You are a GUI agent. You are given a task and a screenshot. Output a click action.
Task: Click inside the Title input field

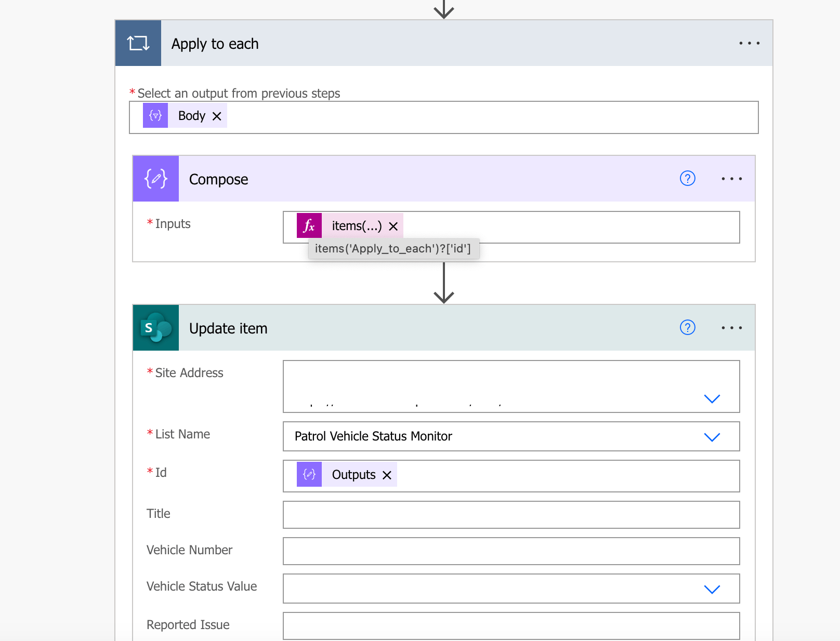pos(511,515)
